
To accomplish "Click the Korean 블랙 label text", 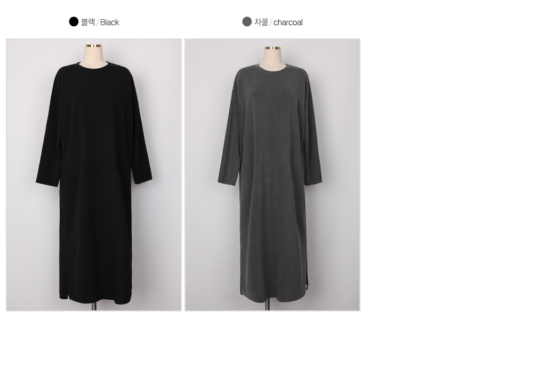I will coord(88,22).
